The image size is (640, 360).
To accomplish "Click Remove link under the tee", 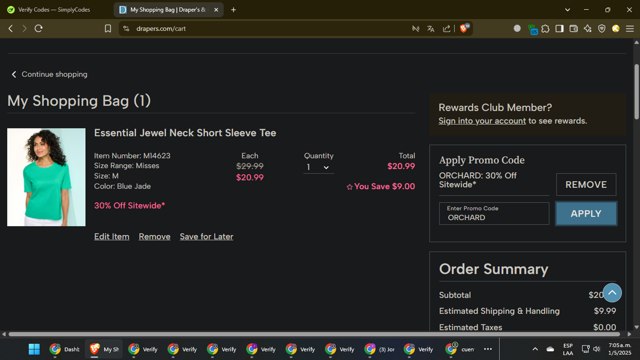I will (154, 237).
